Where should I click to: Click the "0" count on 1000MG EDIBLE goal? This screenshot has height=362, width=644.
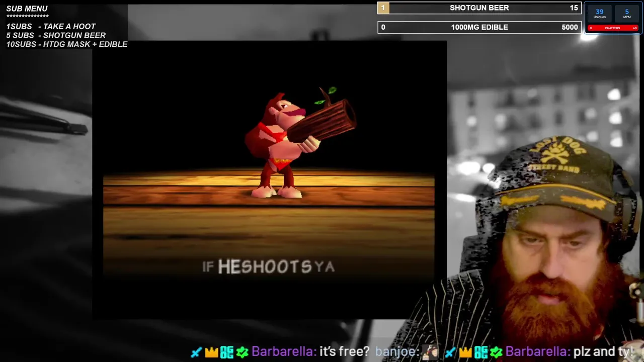click(383, 27)
